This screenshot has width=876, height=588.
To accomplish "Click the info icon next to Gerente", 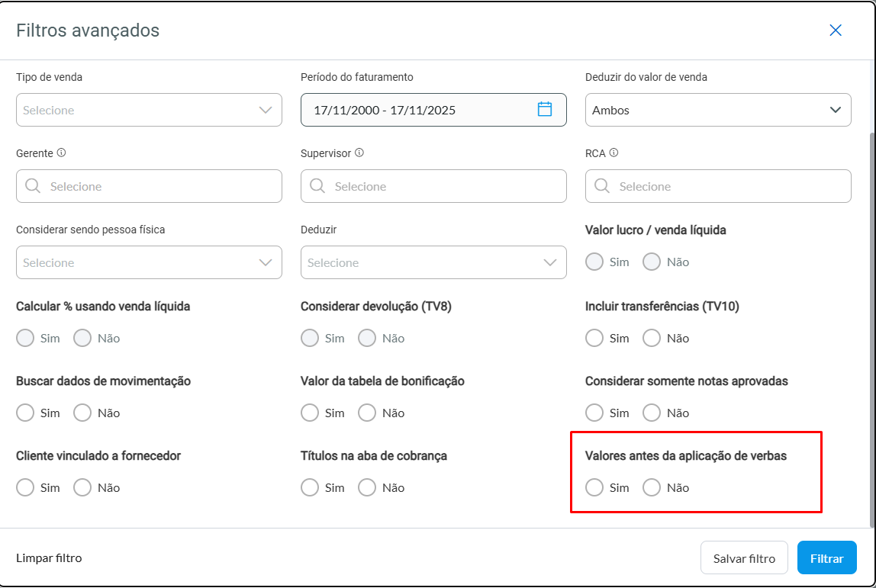I will pyautogui.click(x=61, y=153).
